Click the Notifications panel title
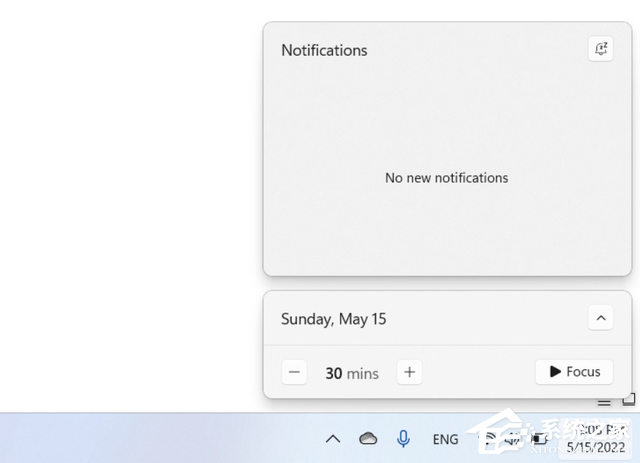Image resolution: width=640 pixels, height=463 pixels. 324,50
